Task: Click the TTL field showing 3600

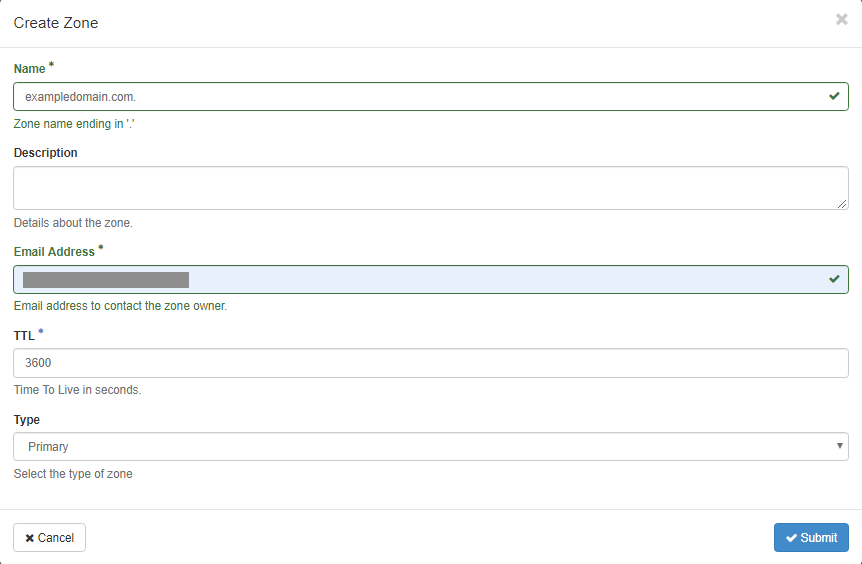Action: pos(430,363)
